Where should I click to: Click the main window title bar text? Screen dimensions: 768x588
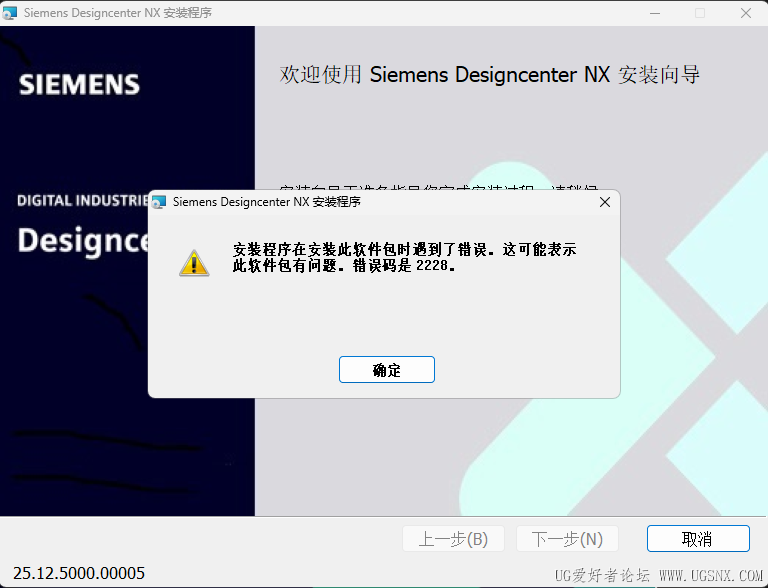click(x=118, y=13)
